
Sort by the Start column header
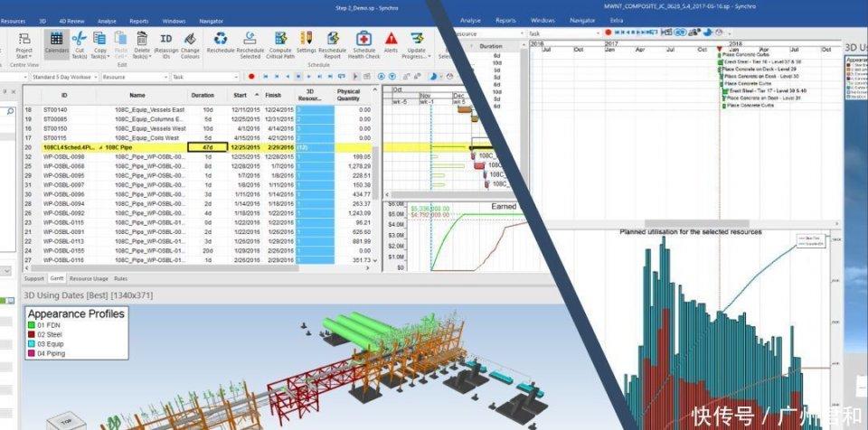[244, 95]
